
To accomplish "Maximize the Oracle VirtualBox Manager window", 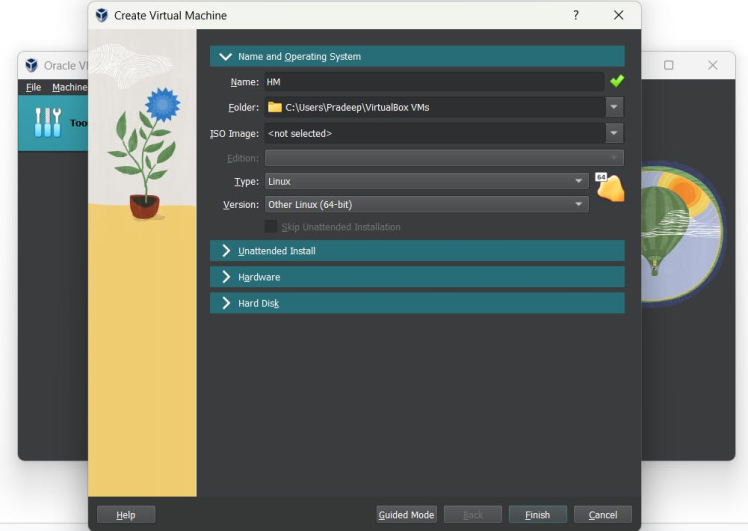I will [668, 65].
